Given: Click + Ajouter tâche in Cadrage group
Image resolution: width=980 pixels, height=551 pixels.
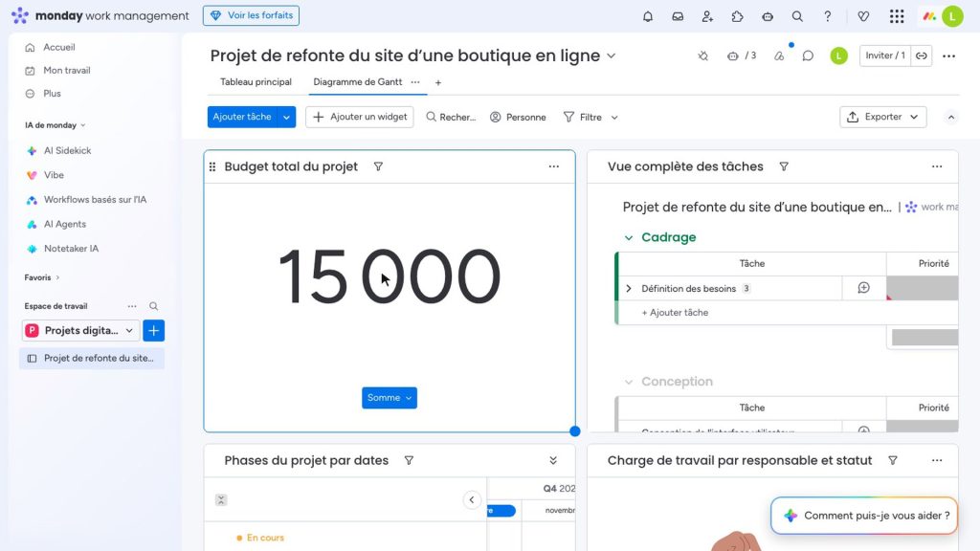Looking at the screenshot, I should click(x=675, y=313).
